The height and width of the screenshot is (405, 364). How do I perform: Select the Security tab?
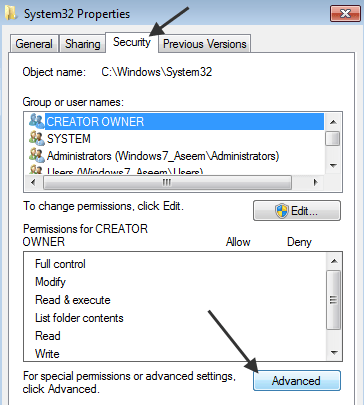pyautogui.click(x=132, y=42)
